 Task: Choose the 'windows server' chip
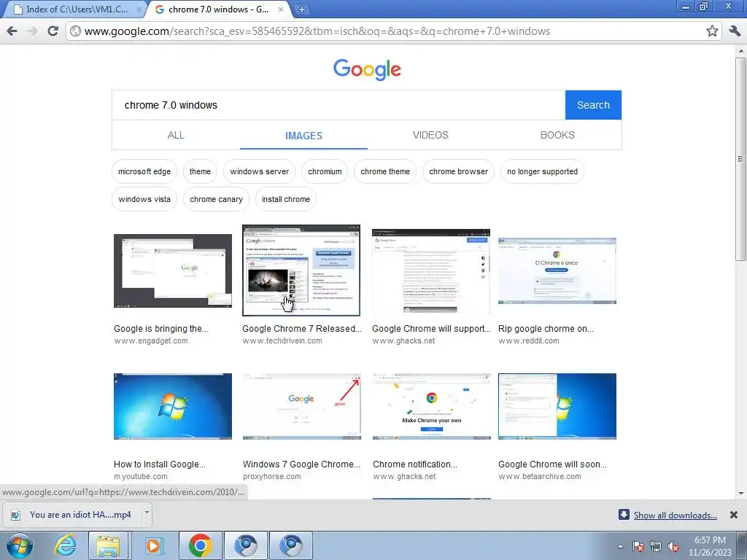[259, 171]
